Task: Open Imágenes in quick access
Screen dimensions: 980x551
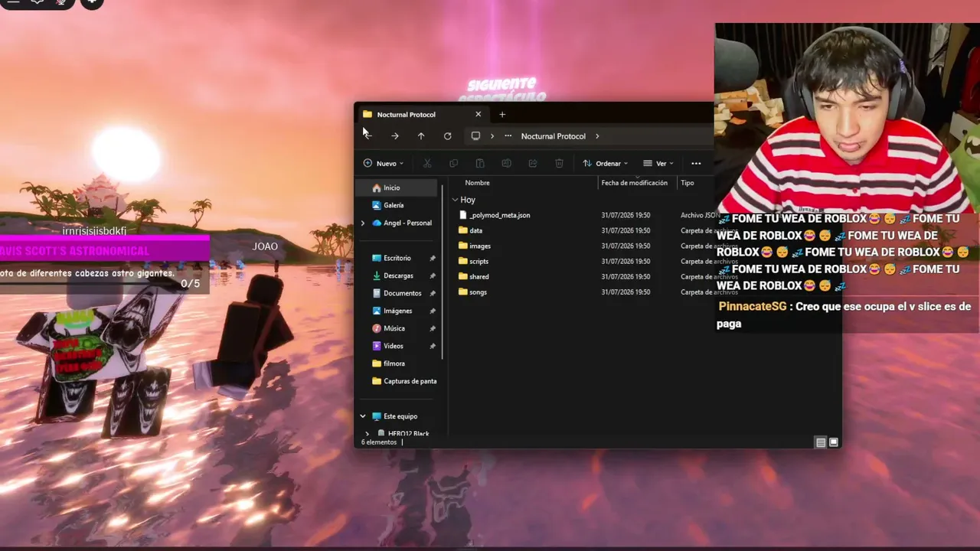Action: [397, 311]
